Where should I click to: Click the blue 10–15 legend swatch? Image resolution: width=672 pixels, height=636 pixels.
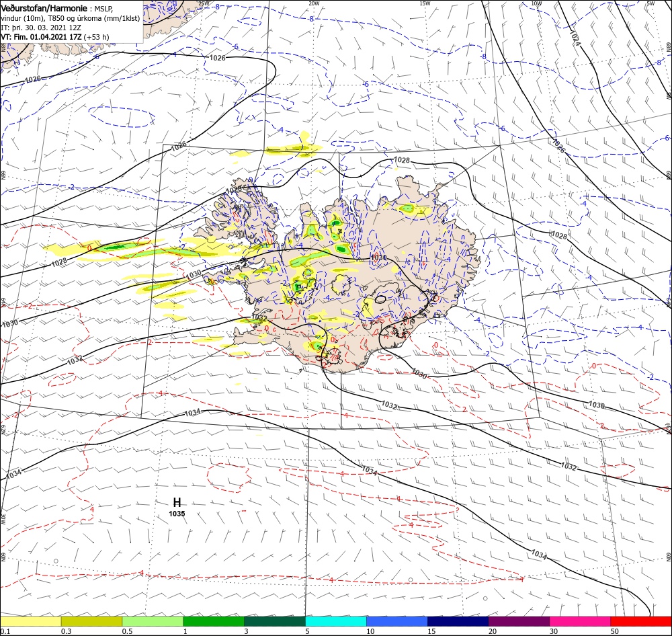(397, 621)
